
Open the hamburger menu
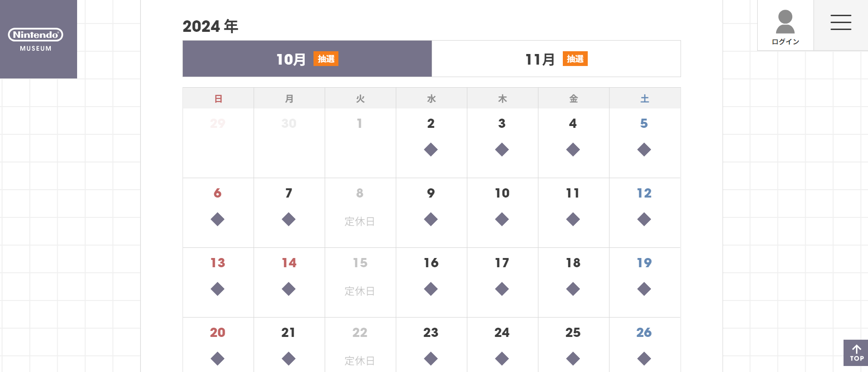click(x=840, y=23)
